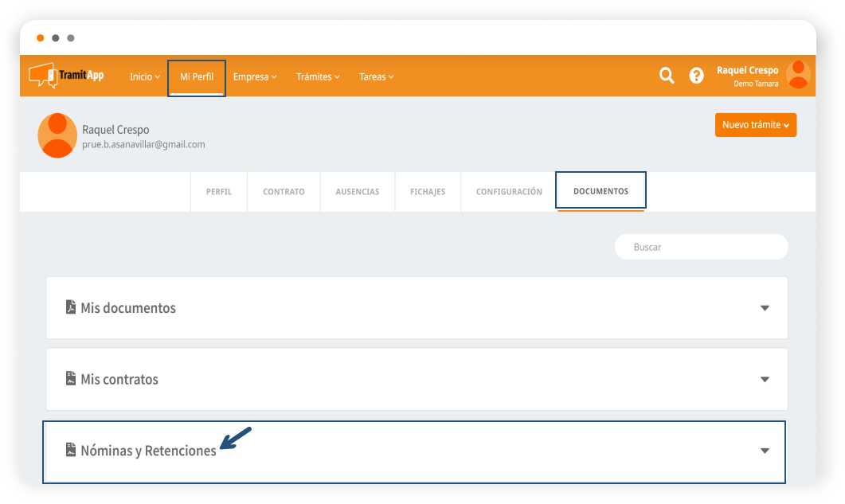Click the Mis contratos file icon
Image resolution: width=845 pixels, height=504 pixels.
coord(71,379)
